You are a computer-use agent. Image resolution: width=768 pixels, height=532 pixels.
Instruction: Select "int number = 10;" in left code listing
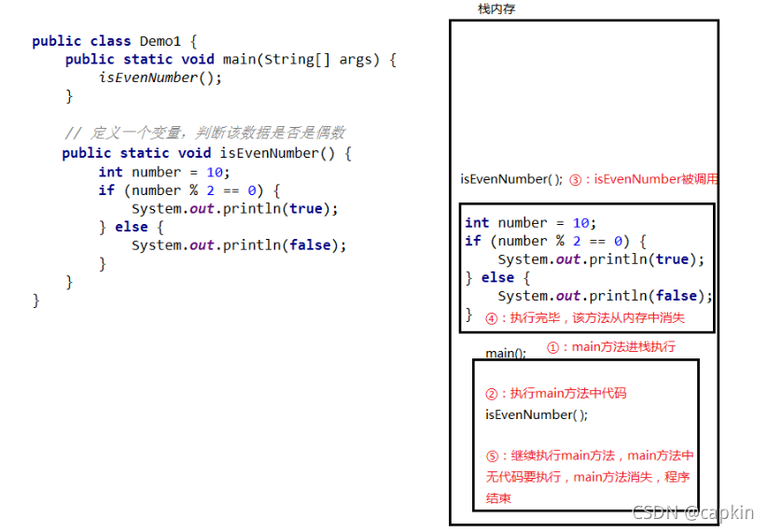[x=164, y=173]
